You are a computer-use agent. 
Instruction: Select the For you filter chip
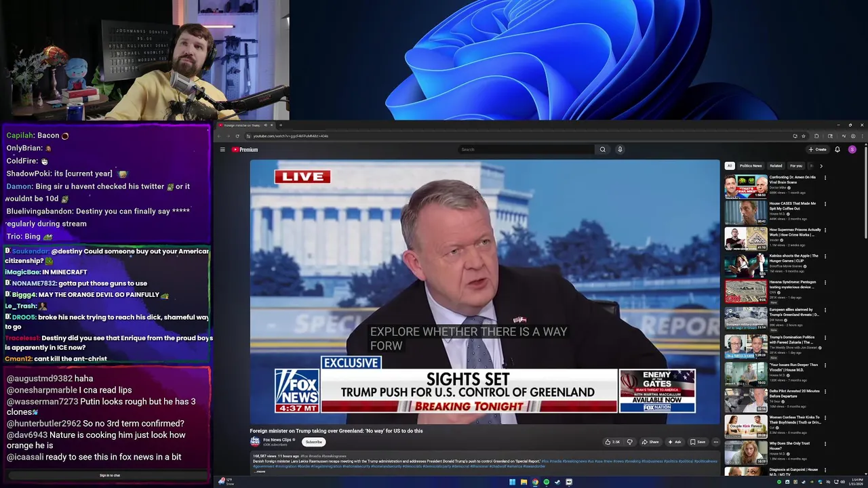click(796, 165)
